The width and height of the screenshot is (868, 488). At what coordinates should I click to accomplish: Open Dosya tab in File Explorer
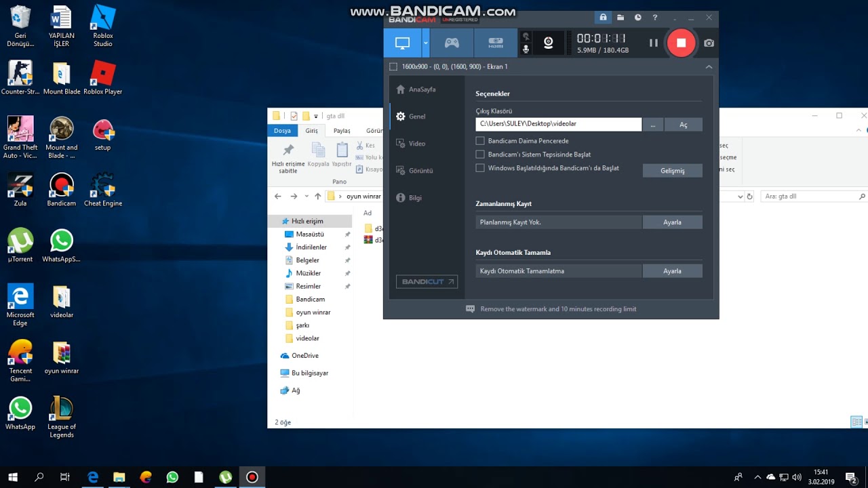point(282,131)
